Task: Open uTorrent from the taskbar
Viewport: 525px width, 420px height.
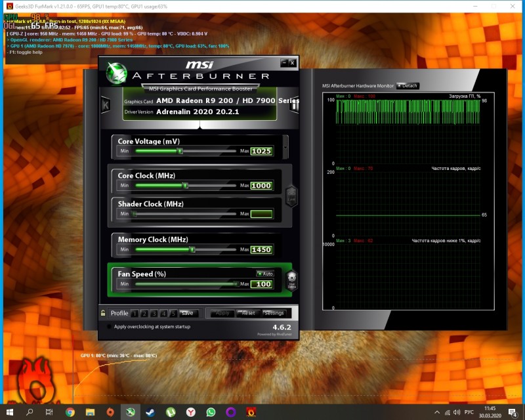Action: pos(171,412)
